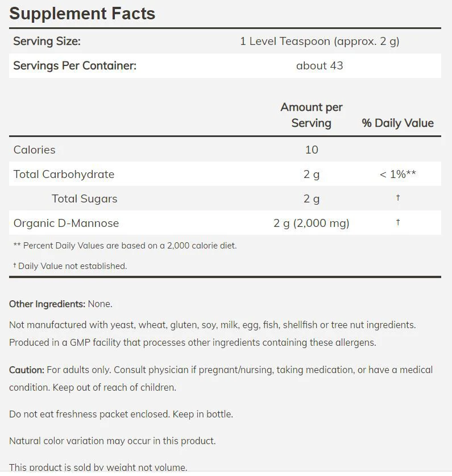Click the % Daily Value column header
Screen dimensions: 452x476
pos(397,123)
